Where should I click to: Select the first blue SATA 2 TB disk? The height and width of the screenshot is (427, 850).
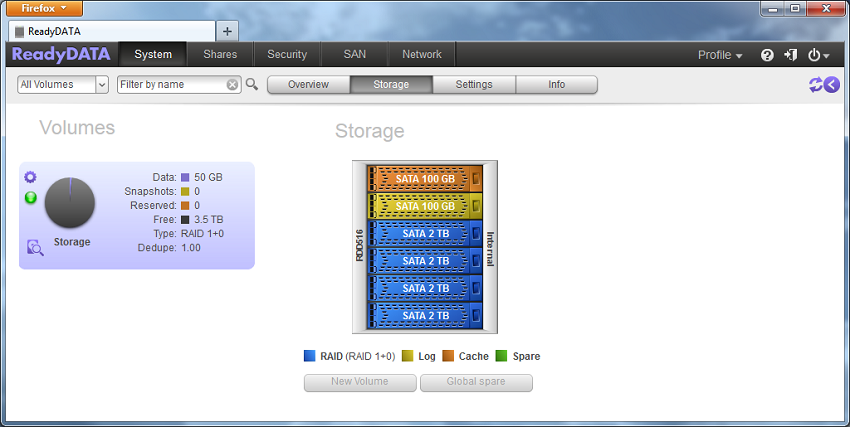coord(424,234)
